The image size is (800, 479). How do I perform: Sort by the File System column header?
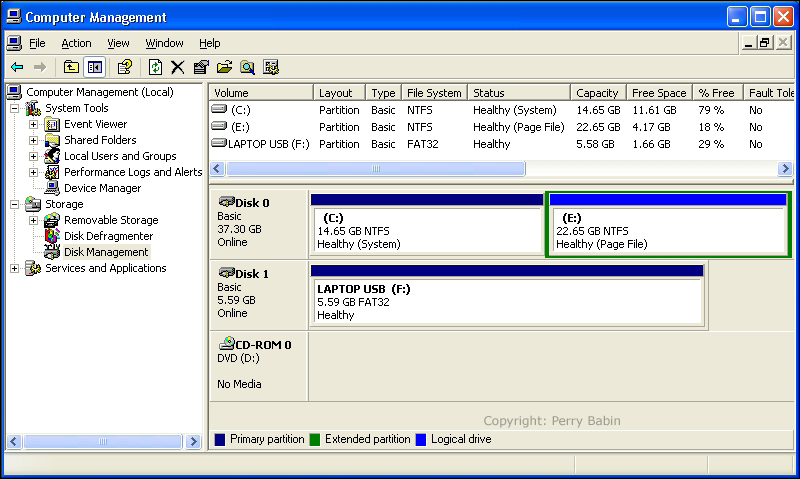tap(434, 93)
